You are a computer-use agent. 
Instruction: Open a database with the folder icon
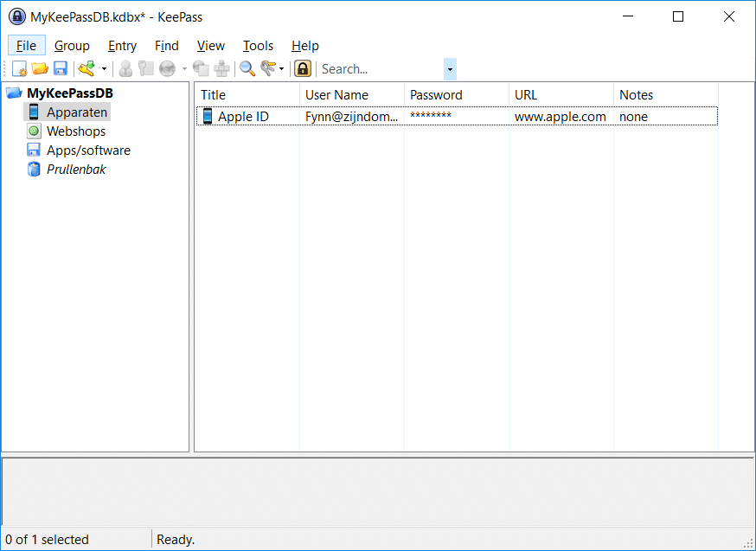[40, 69]
